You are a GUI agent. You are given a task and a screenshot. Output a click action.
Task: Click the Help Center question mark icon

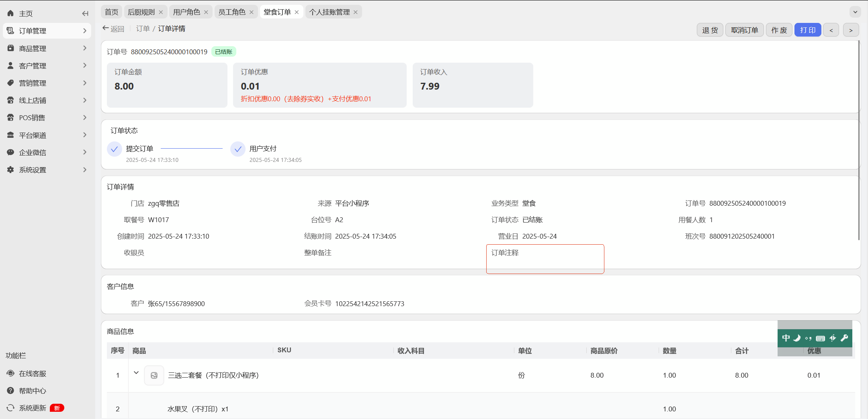(10, 390)
